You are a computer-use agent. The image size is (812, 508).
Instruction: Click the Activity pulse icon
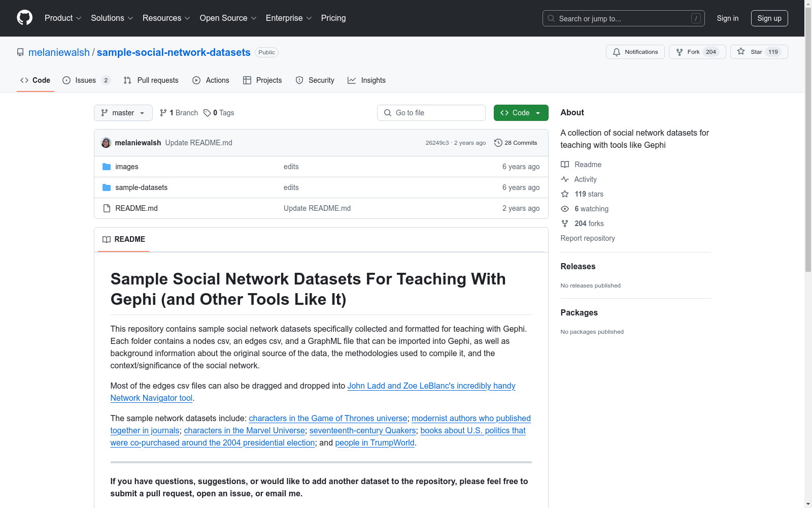pos(565,179)
